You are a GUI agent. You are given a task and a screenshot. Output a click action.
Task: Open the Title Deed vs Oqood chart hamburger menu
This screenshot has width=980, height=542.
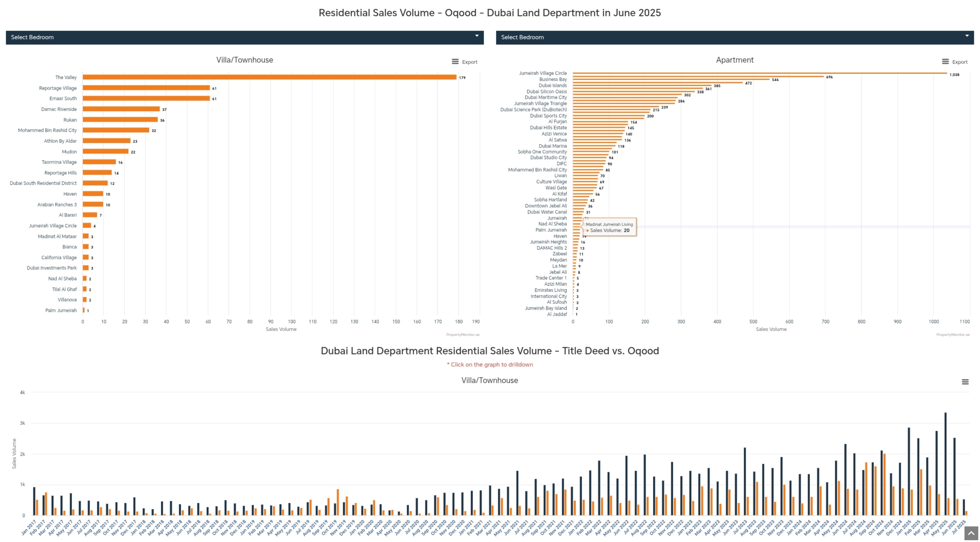point(965,382)
